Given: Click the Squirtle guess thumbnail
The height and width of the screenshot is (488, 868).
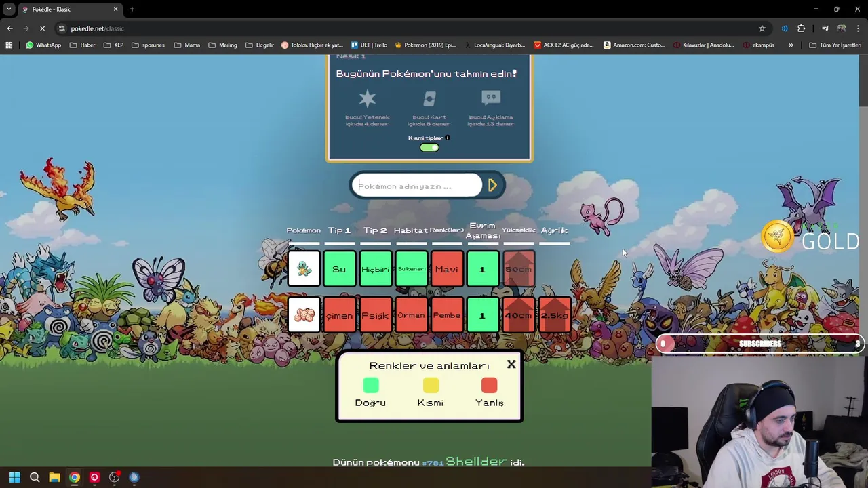Looking at the screenshot, I should tap(304, 269).
